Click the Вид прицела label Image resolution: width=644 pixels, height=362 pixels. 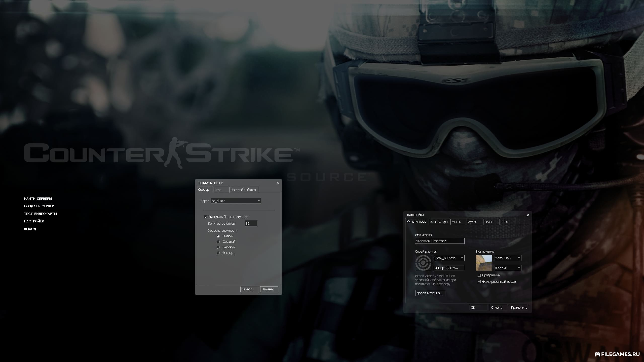485,252
